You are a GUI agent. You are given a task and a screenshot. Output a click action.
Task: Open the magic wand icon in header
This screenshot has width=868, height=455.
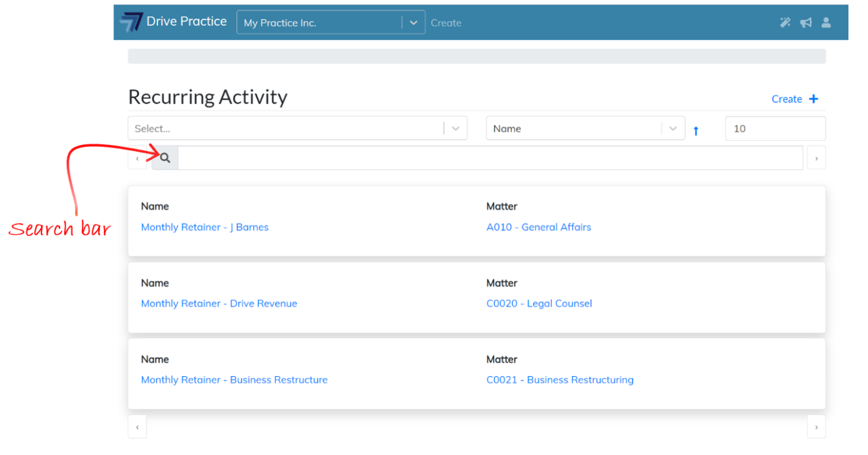point(785,23)
